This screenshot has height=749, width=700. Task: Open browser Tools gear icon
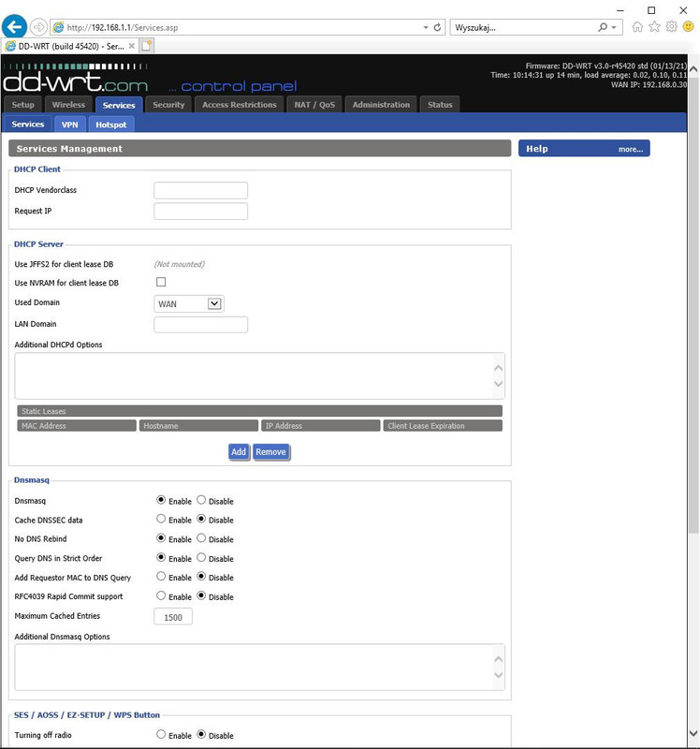(671, 27)
